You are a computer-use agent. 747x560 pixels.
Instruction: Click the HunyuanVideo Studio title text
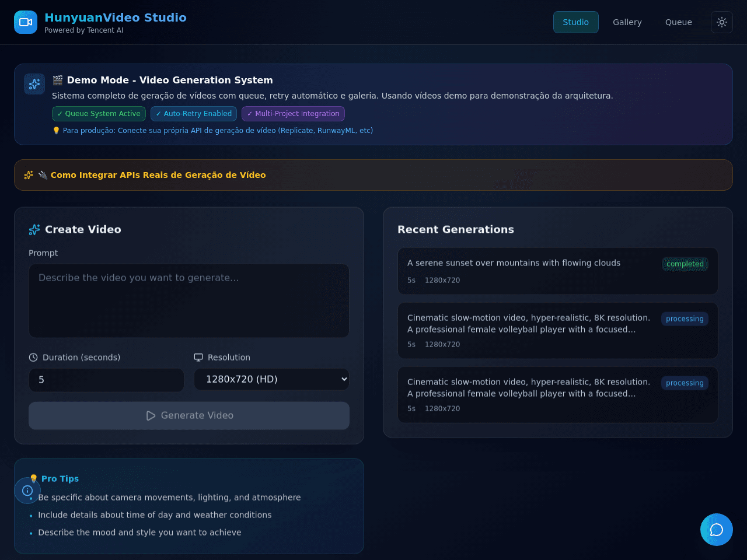tap(116, 17)
